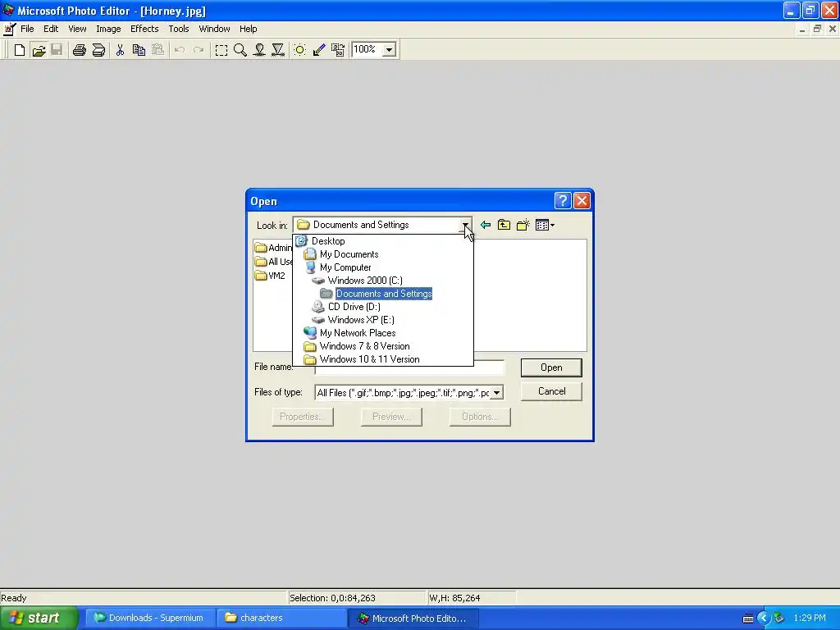The height and width of the screenshot is (630, 840).
Task: Select the Set Transparent Color pen tool
Action: (x=319, y=50)
